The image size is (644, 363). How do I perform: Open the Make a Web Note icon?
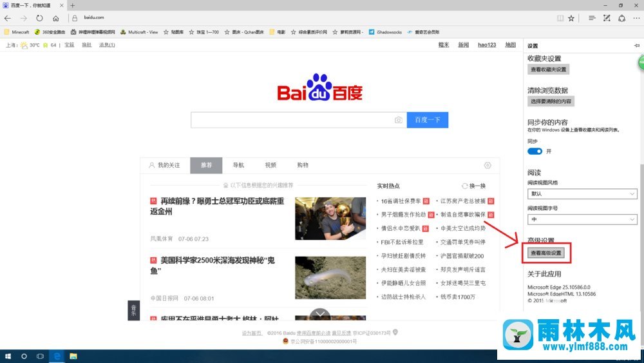(x=607, y=18)
